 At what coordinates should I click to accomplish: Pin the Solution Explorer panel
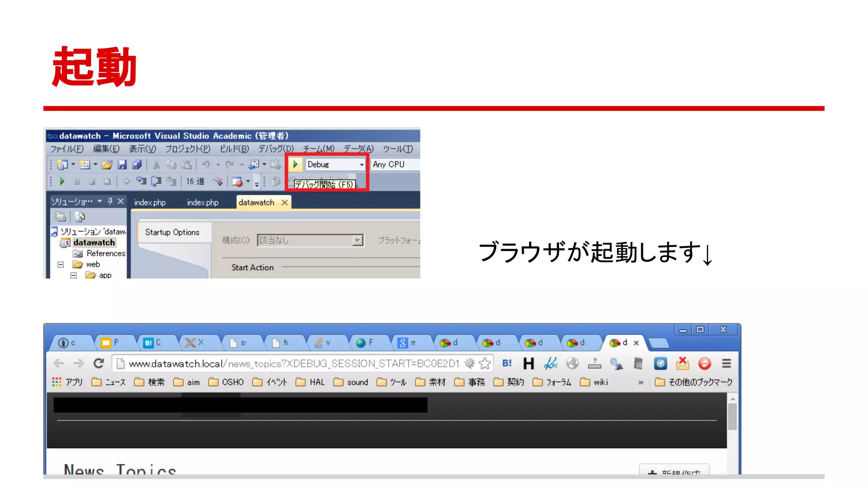[110, 201]
